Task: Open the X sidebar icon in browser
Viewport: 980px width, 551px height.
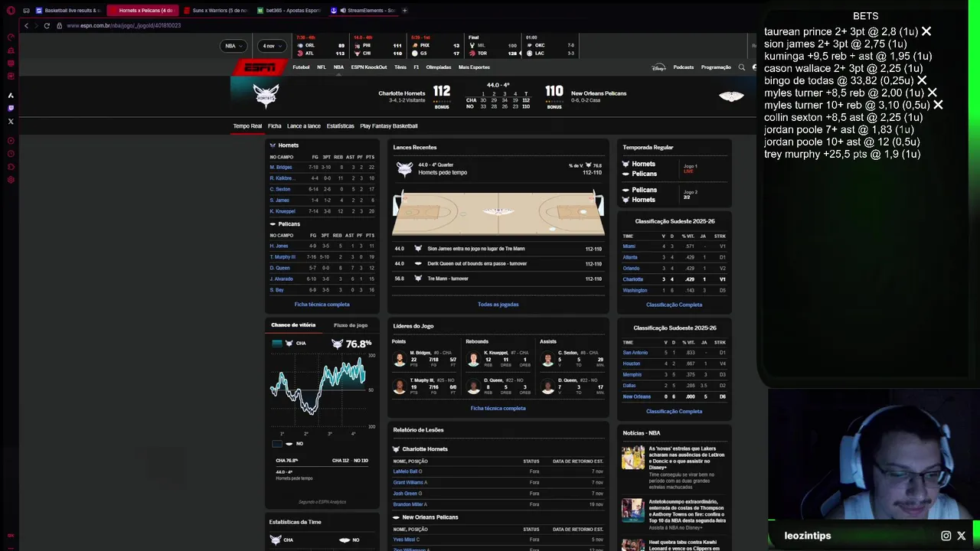Action: click(x=11, y=121)
